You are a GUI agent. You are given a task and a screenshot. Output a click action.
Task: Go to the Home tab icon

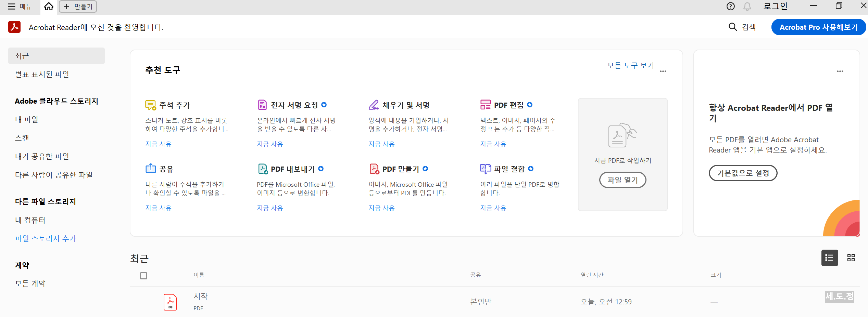click(49, 6)
